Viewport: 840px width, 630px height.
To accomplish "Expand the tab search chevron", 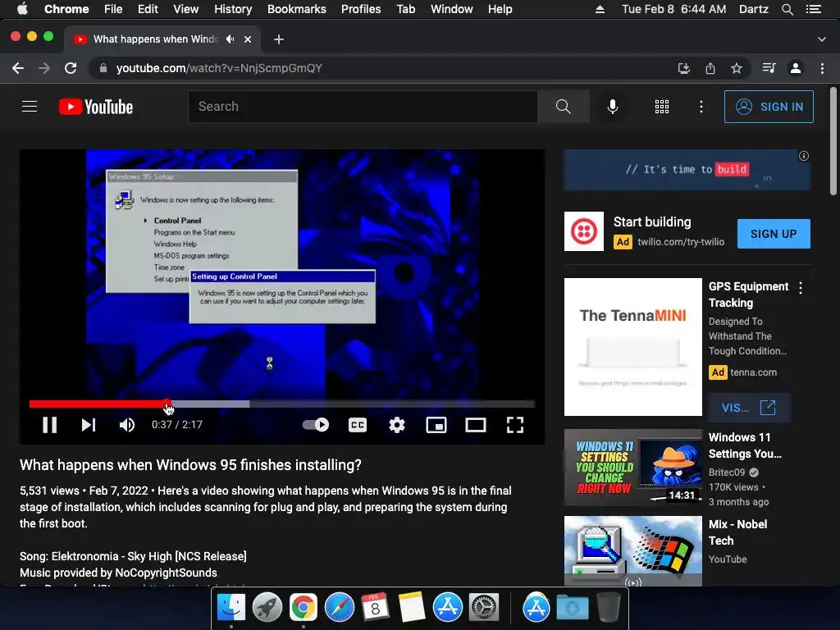I will 822,39.
